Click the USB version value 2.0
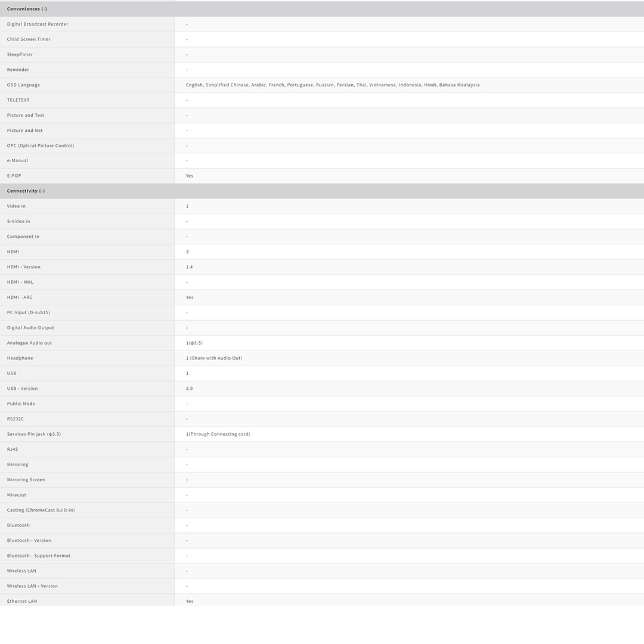644x644 pixels. [x=189, y=389]
